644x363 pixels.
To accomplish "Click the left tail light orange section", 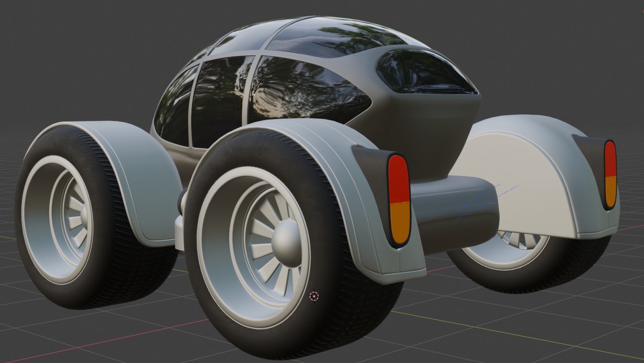I will [x=400, y=223].
